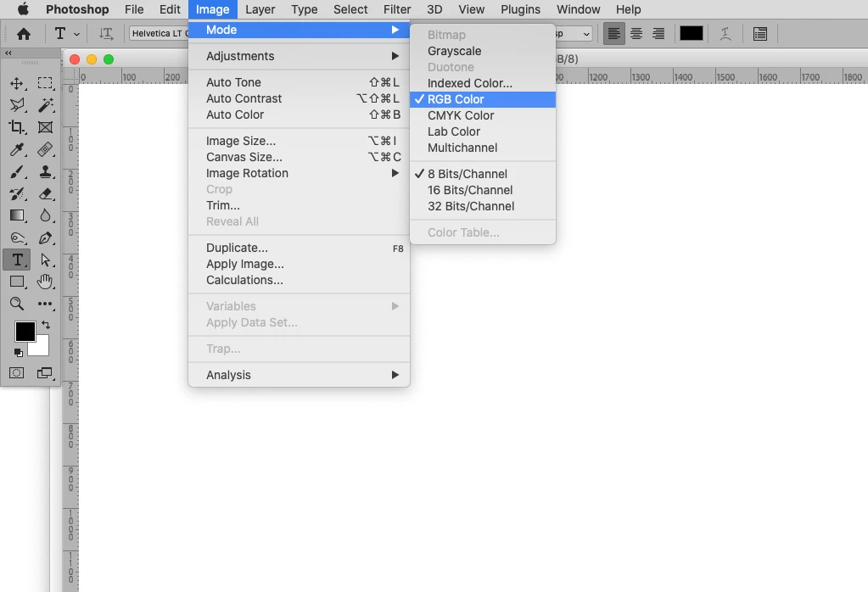Collapse the tools panel double-arrow
The image size is (868, 592).
tap(8, 53)
